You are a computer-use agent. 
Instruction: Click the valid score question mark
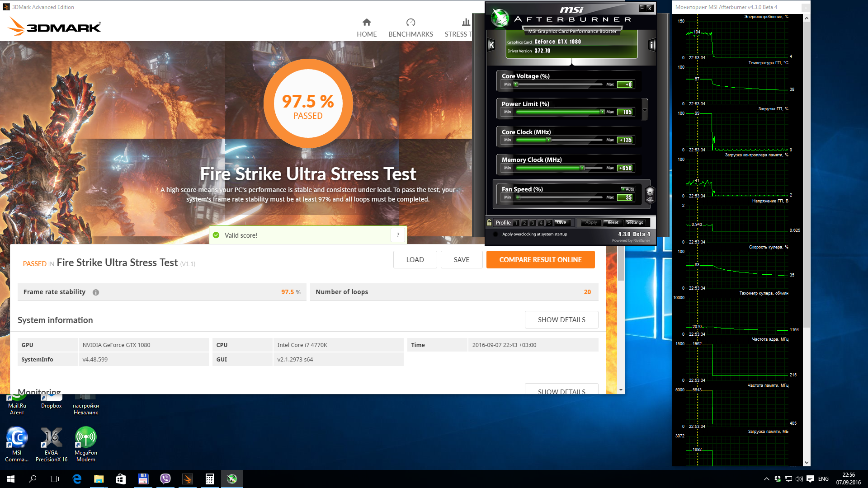[398, 235]
